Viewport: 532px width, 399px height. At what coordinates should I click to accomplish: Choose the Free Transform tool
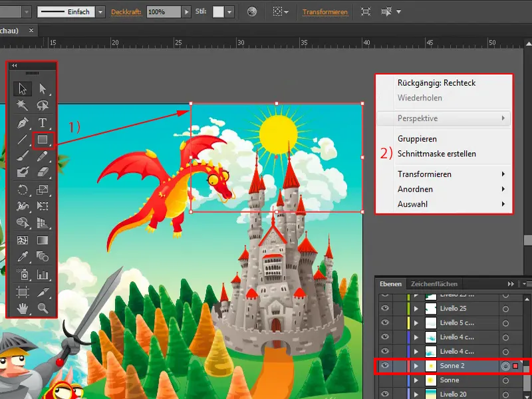pos(43,206)
